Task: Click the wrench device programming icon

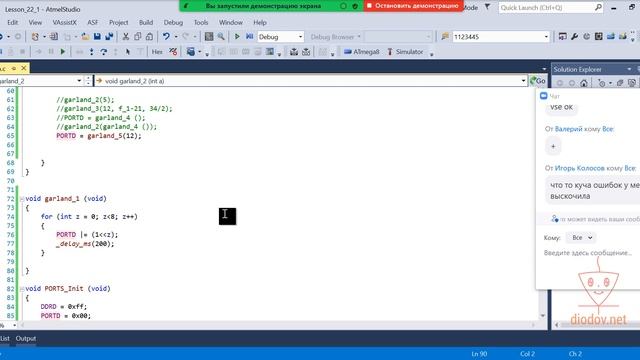Action: (574, 37)
